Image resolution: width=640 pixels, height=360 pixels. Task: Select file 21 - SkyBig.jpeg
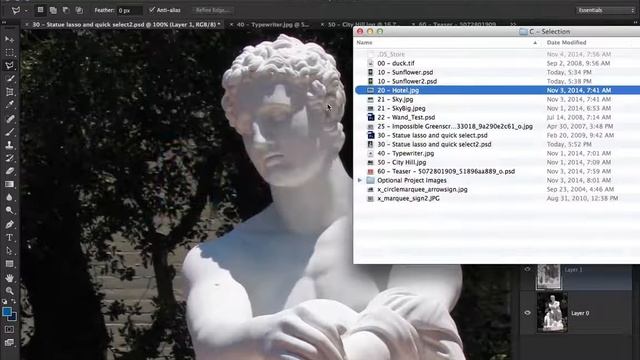point(401,108)
